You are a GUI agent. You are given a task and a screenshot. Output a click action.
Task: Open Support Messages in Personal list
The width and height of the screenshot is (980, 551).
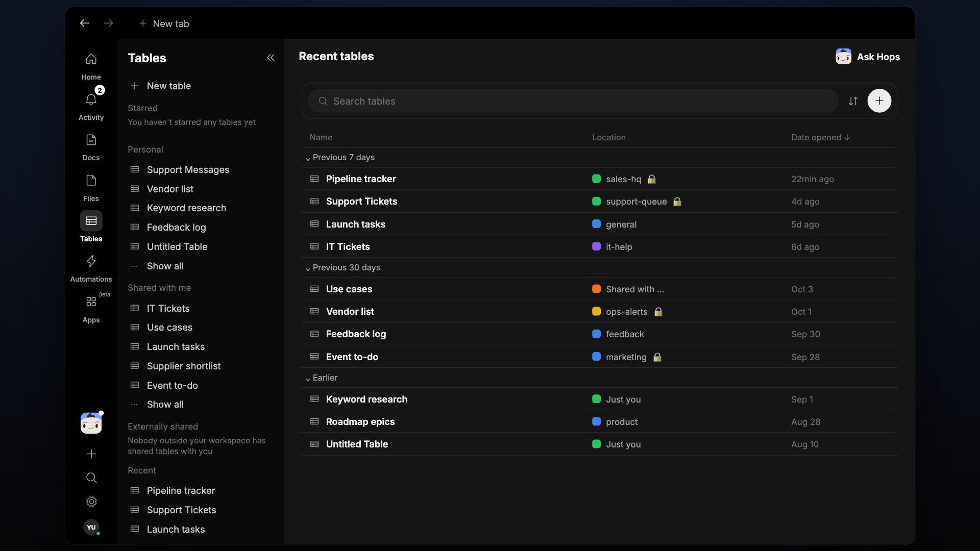pos(188,169)
